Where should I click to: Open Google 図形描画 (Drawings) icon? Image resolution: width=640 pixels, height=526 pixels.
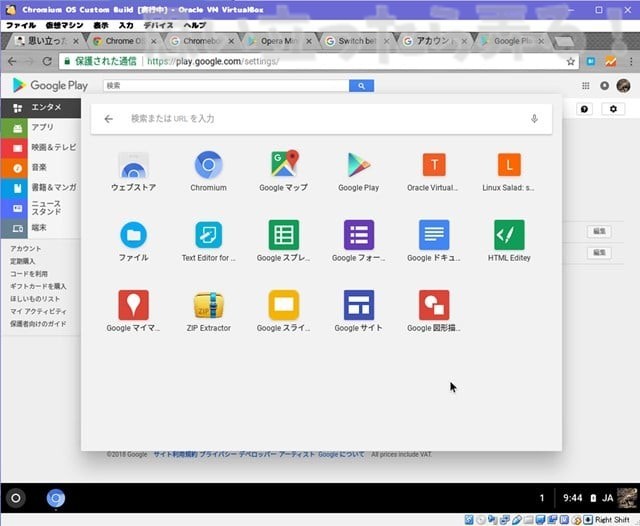(433, 312)
